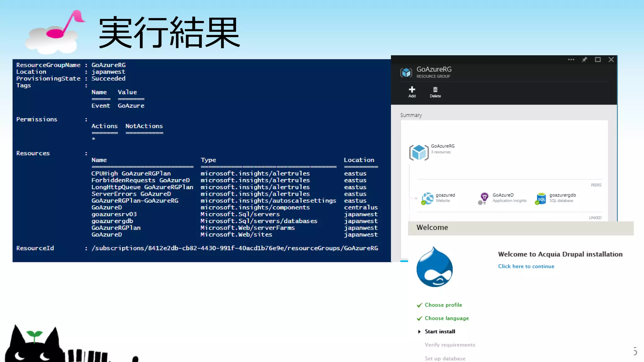
Task: Open the ellipsis more options menu
Action: click(x=571, y=60)
